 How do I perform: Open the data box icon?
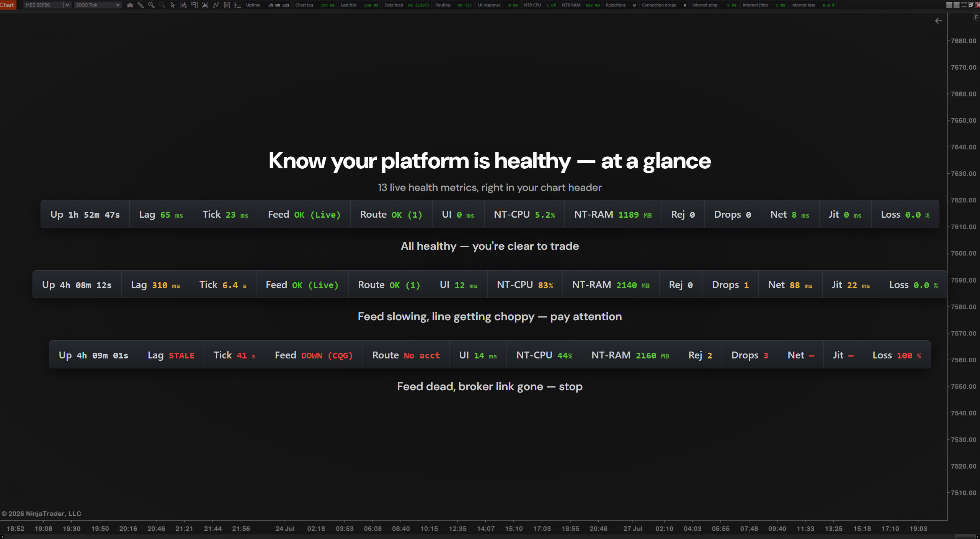coord(183,5)
